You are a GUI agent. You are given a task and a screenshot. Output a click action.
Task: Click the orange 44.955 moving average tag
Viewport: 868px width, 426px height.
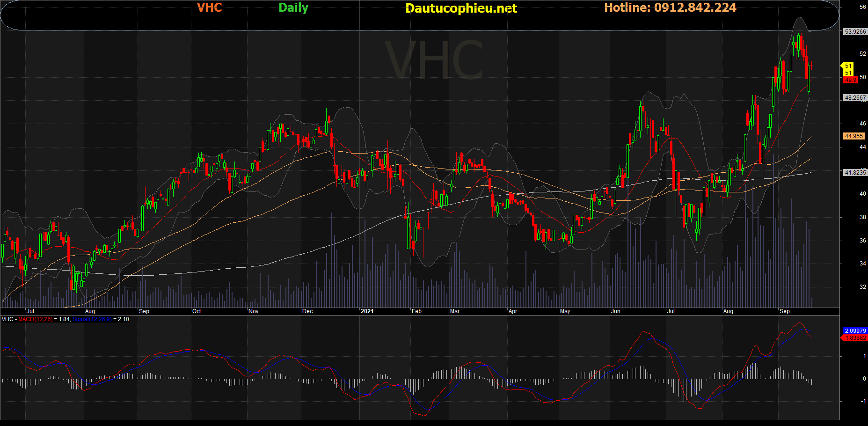point(853,136)
